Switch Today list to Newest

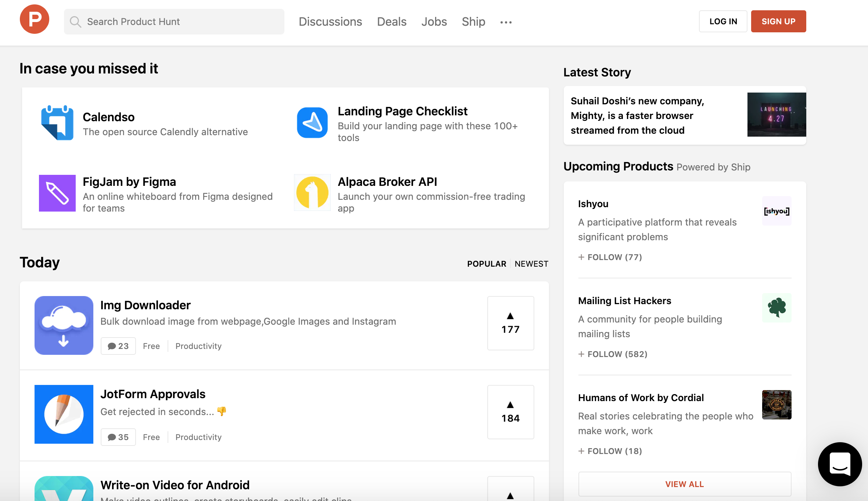pos(531,264)
